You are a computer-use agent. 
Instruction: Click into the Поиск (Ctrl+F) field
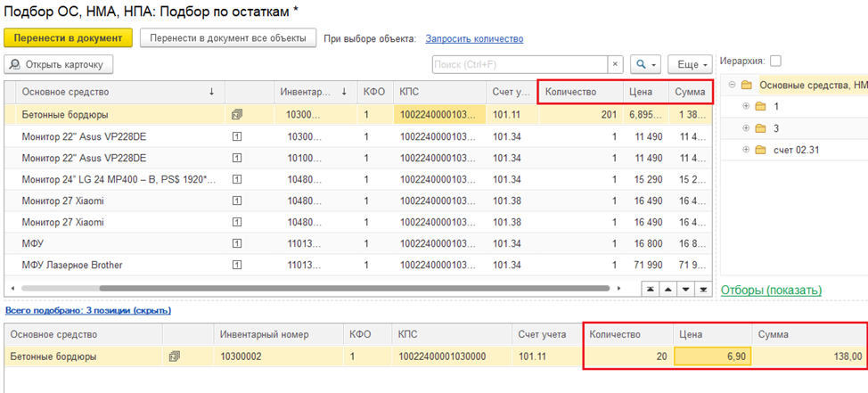(x=520, y=64)
